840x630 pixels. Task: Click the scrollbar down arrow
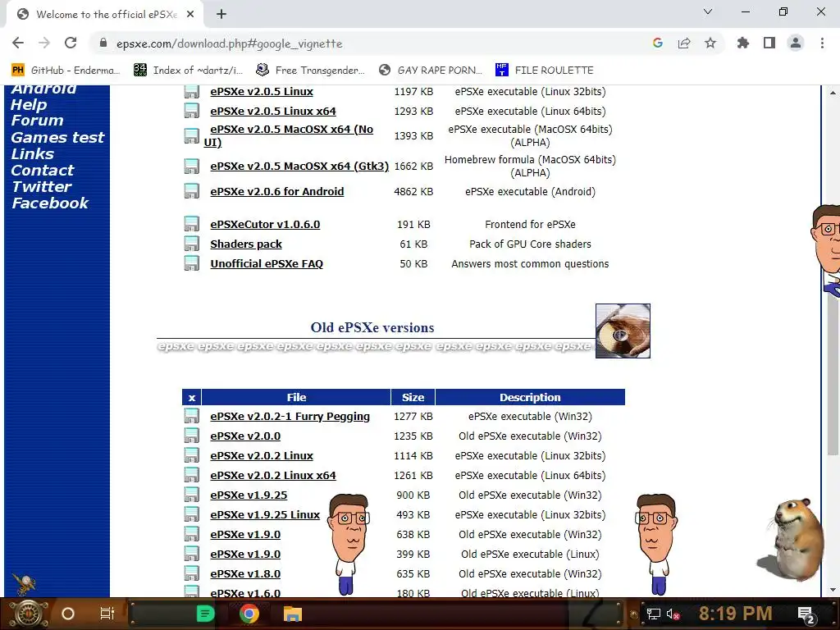pos(833,591)
